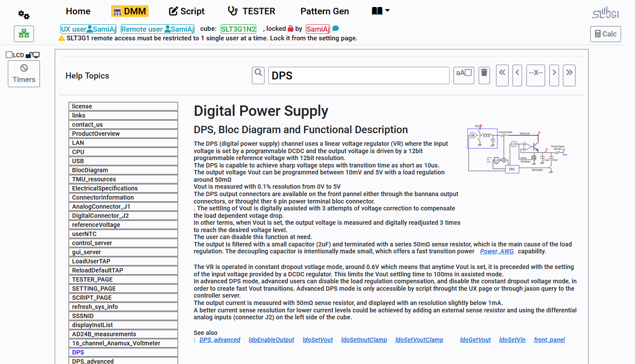Go to next search result arrow
635x364 pixels.
[x=554, y=75]
